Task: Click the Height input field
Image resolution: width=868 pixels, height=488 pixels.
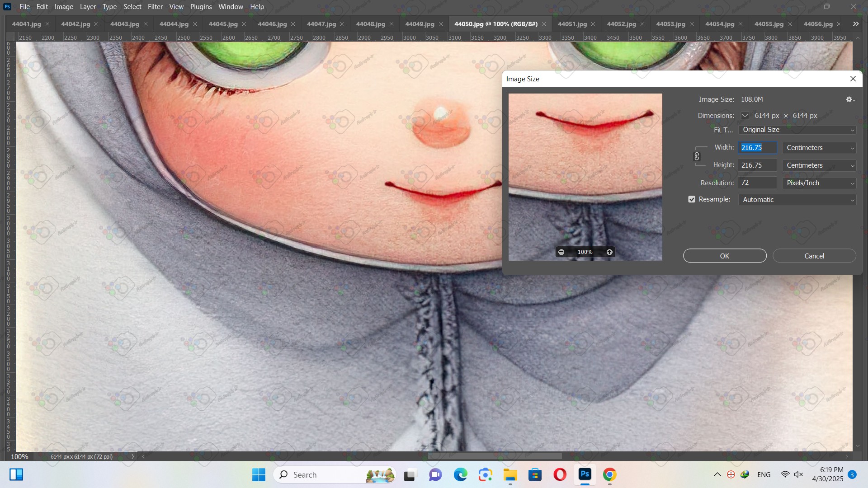Action: (757, 165)
